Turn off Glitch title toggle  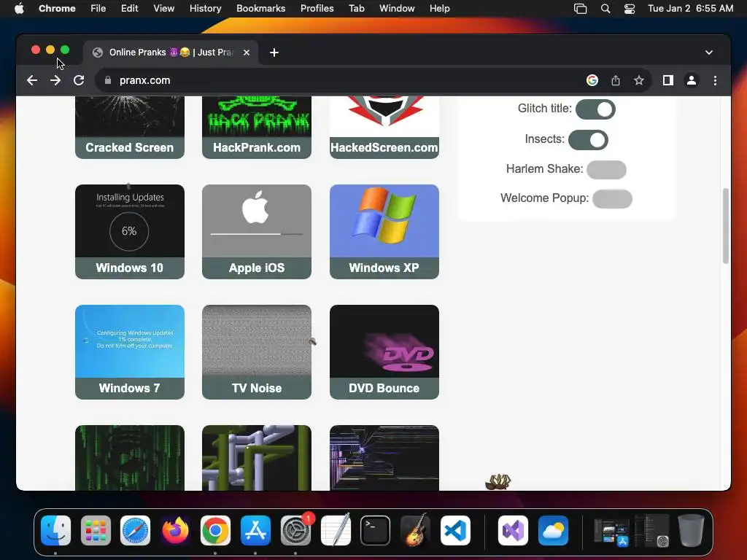[x=595, y=109]
